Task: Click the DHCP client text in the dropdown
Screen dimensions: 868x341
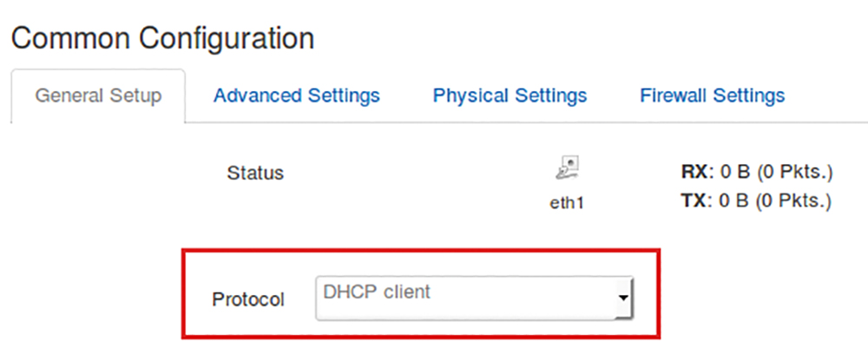Action: 377,292
